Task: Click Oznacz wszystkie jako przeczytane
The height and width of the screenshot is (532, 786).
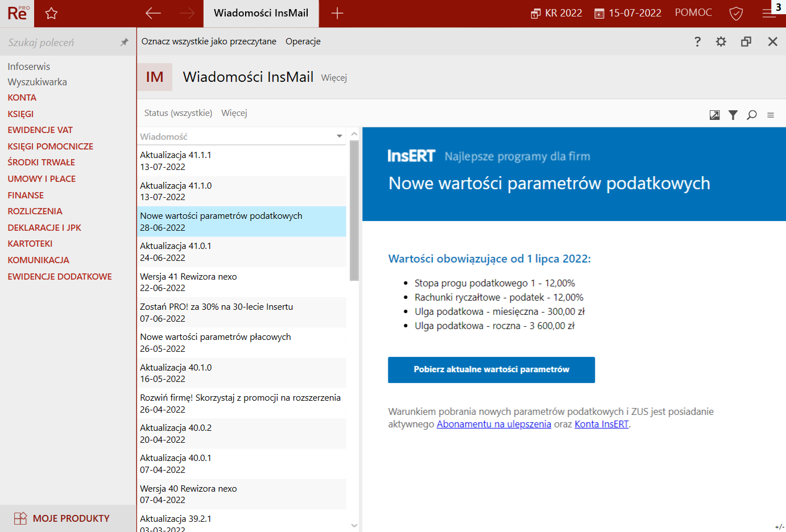Action: point(209,41)
